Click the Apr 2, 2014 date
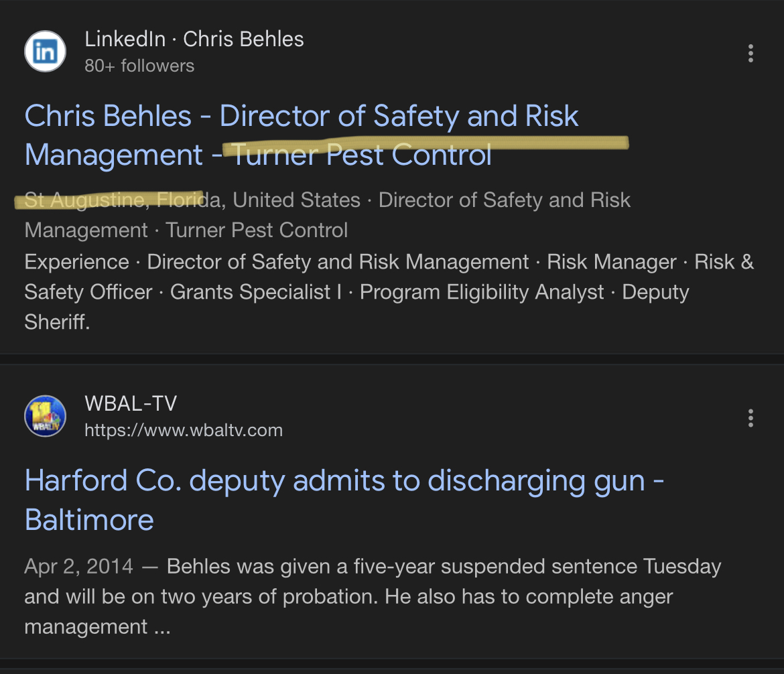Viewport: 784px width, 674px height. coord(79,567)
